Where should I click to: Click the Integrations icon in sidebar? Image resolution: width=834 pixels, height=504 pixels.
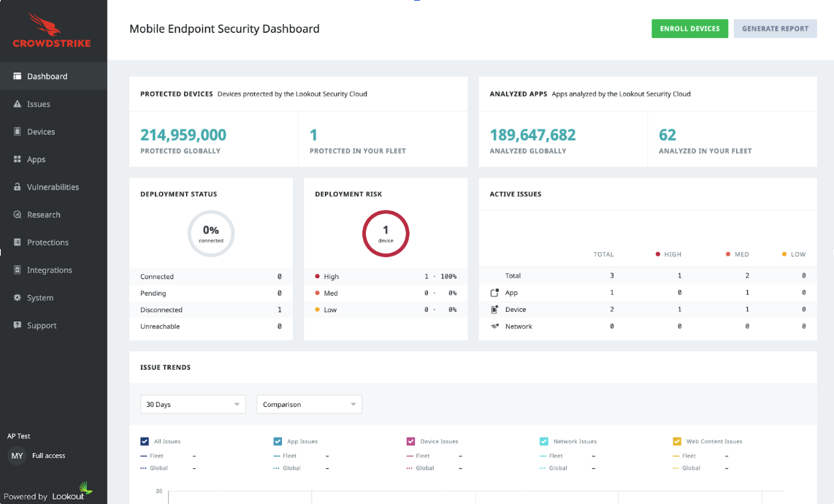pyautogui.click(x=18, y=270)
